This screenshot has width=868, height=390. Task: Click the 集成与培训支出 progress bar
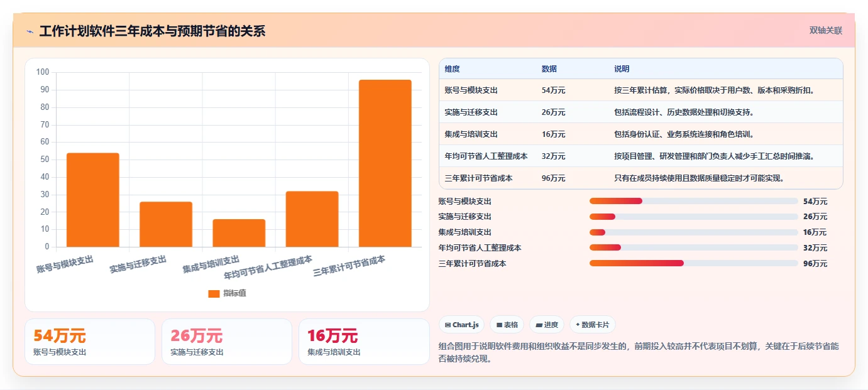tap(694, 232)
